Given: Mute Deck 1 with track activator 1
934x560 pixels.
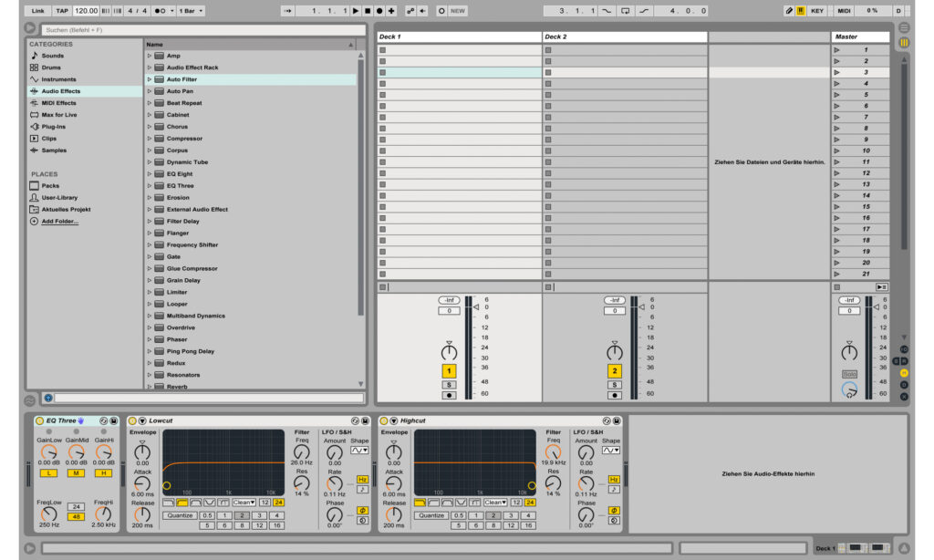Looking at the screenshot, I should click(x=449, y=370).
